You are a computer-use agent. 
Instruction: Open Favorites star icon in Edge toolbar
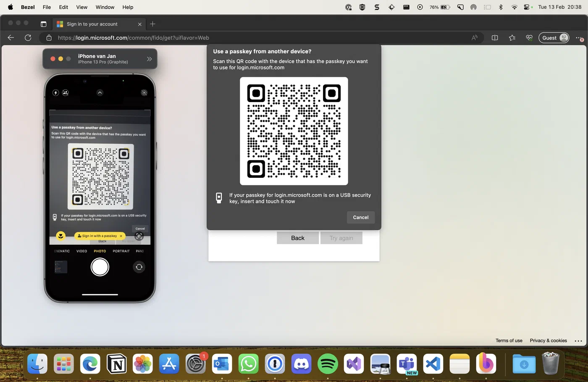[x=512, y=38]
